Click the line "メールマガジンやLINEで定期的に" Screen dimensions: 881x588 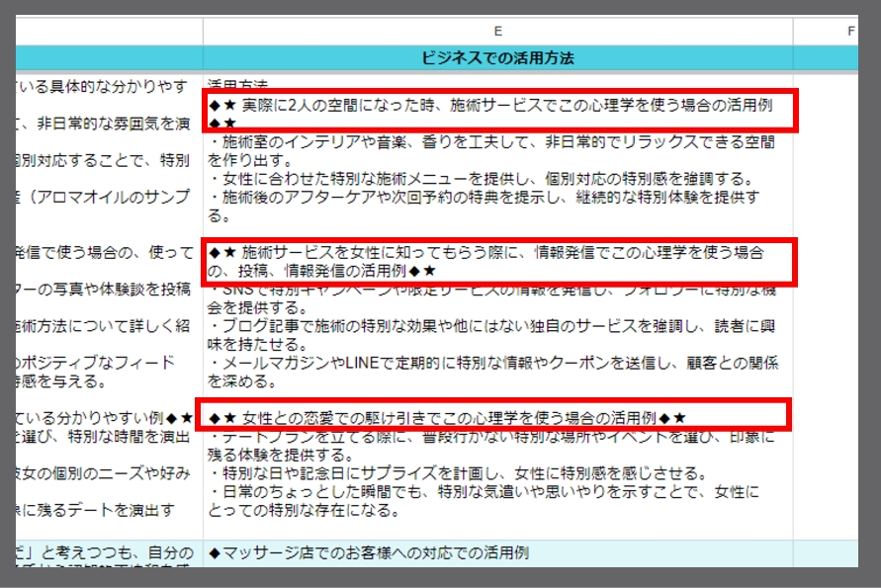[489, 363]
